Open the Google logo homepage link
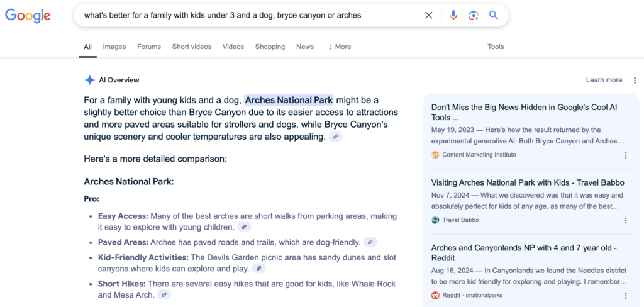This screenshot has width=644, height=307. pos(28,16)
